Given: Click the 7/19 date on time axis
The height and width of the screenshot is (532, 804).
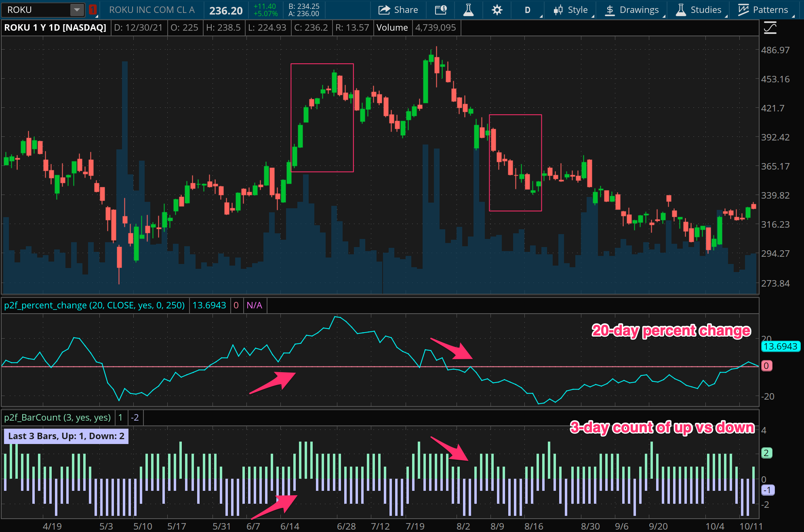Looking at the screenshot, I should [415, 526].
